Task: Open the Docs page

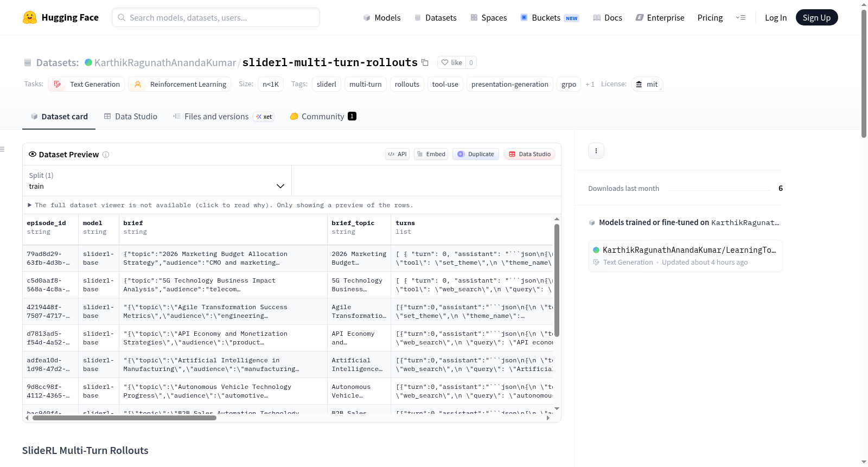Action: (608, 17)
